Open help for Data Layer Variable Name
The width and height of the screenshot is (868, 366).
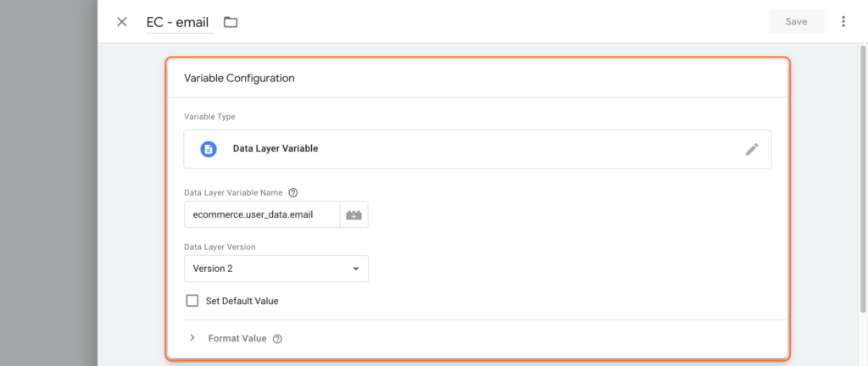[x=293, y=193]
